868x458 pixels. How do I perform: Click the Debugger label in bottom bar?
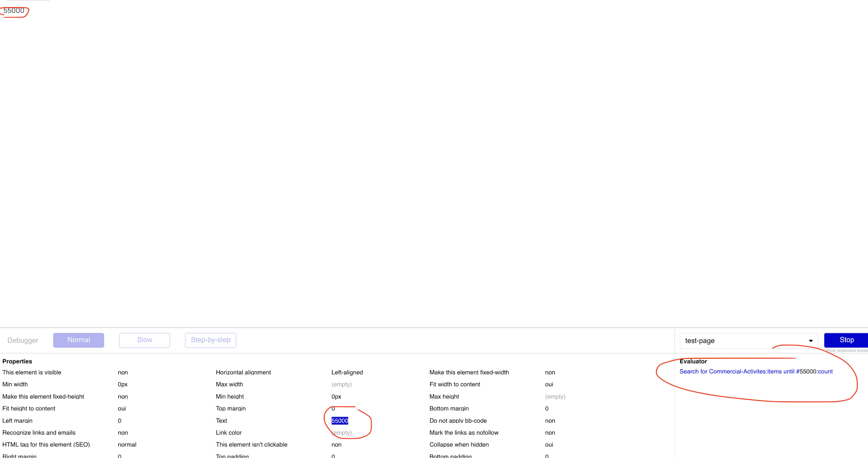(x=23, y=340)
